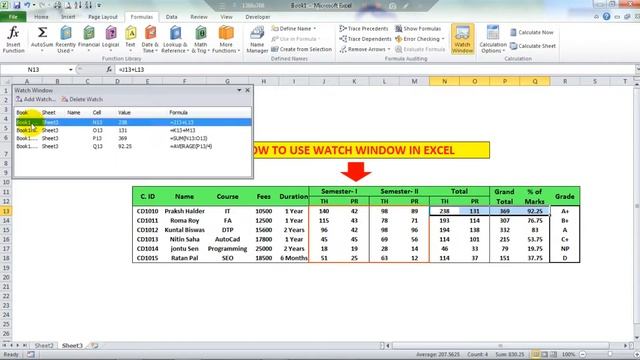Screen dimensions: 640x360
Task: Switch to Normal view in status bar
Action: tap(536, 355)
